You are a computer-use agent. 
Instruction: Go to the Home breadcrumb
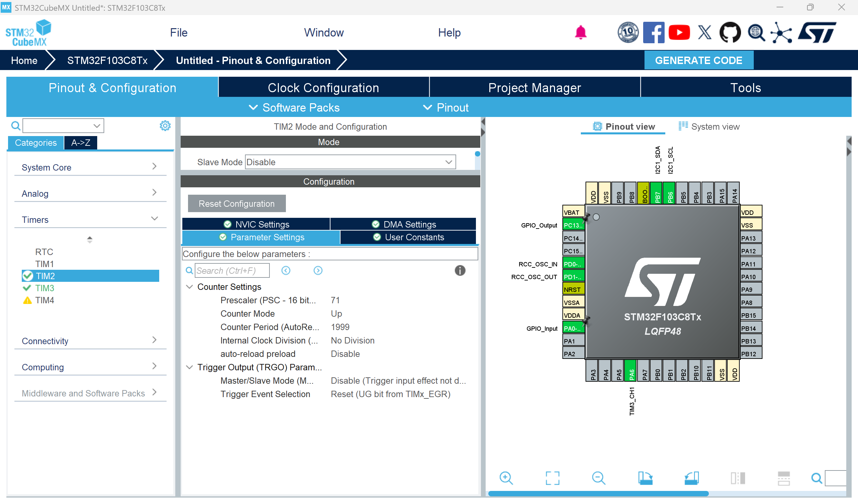(24, 60)
